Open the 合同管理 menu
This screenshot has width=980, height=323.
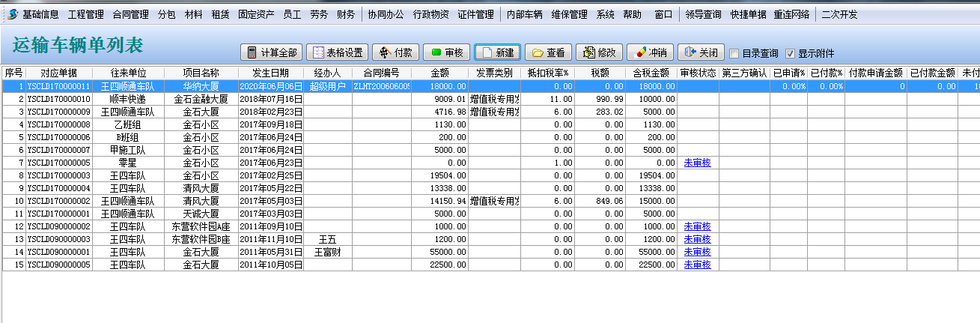tap(130, 14)
